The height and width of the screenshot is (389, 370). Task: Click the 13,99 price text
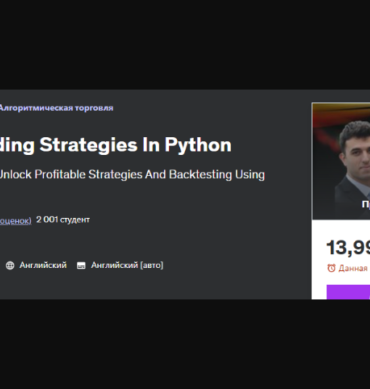[348, 248]
